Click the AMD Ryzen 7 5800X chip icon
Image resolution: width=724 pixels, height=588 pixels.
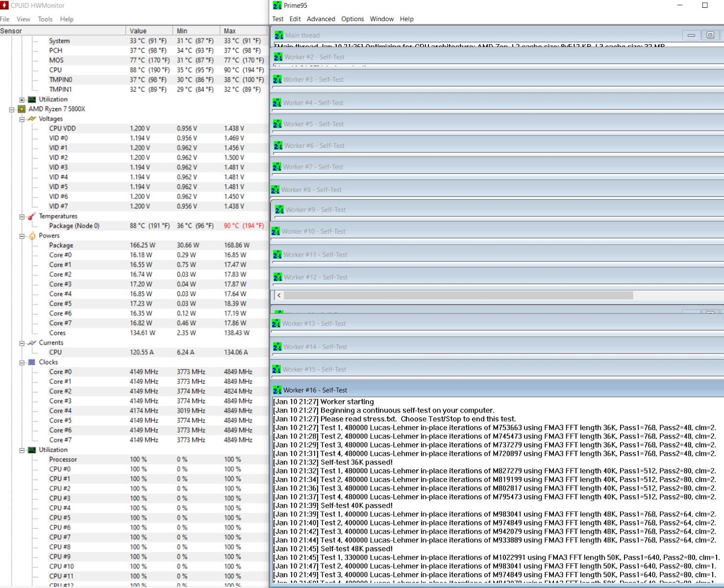pos(22,109)
